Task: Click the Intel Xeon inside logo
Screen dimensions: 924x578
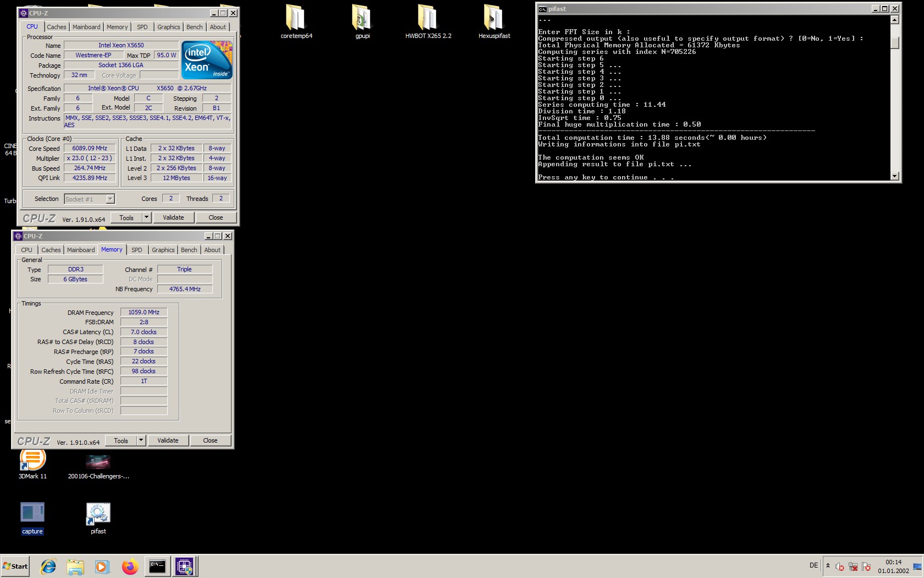Action: coord(207,60)
